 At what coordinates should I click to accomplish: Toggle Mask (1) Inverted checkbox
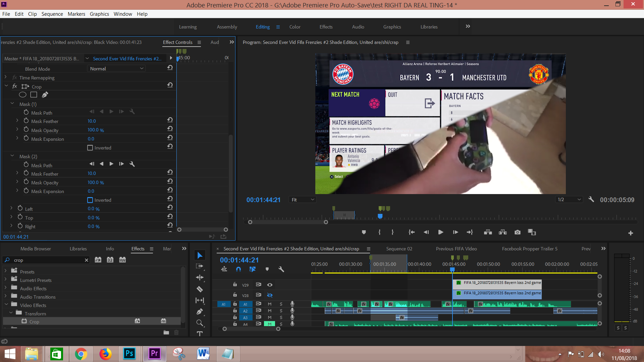(x=90, y=148)
